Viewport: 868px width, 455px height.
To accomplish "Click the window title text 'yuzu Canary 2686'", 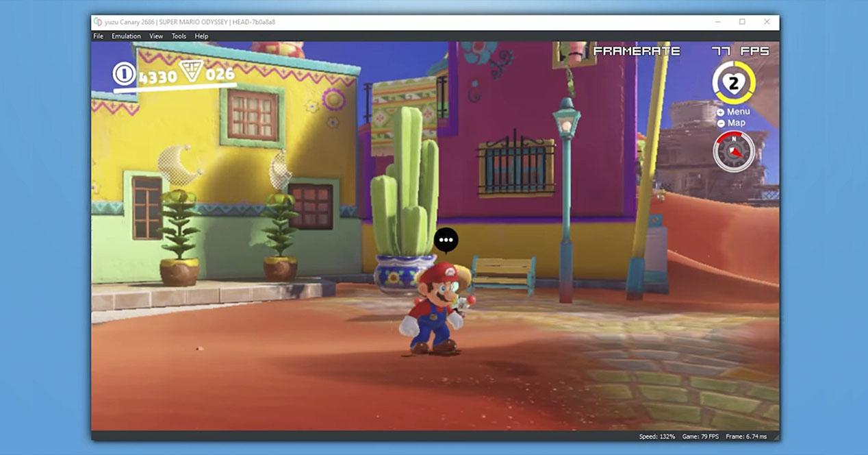I will pos(129,22).
